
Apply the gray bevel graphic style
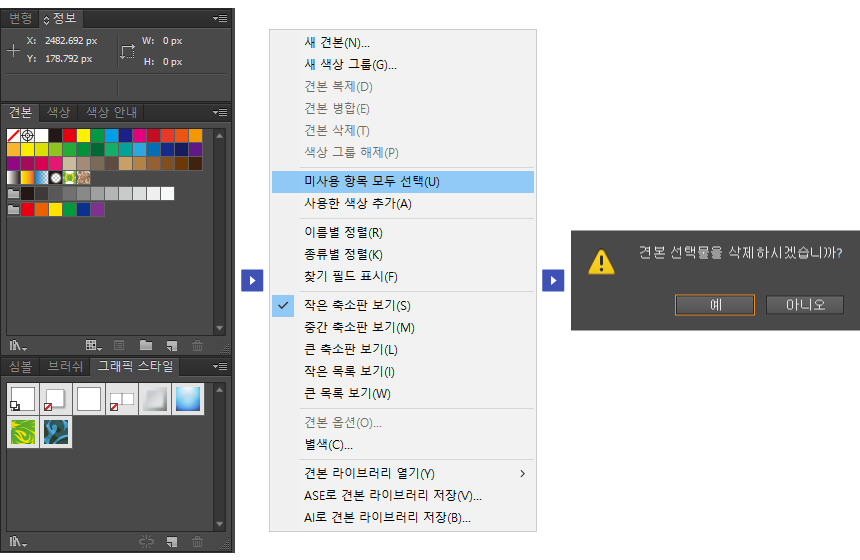[x=155, y=399]
